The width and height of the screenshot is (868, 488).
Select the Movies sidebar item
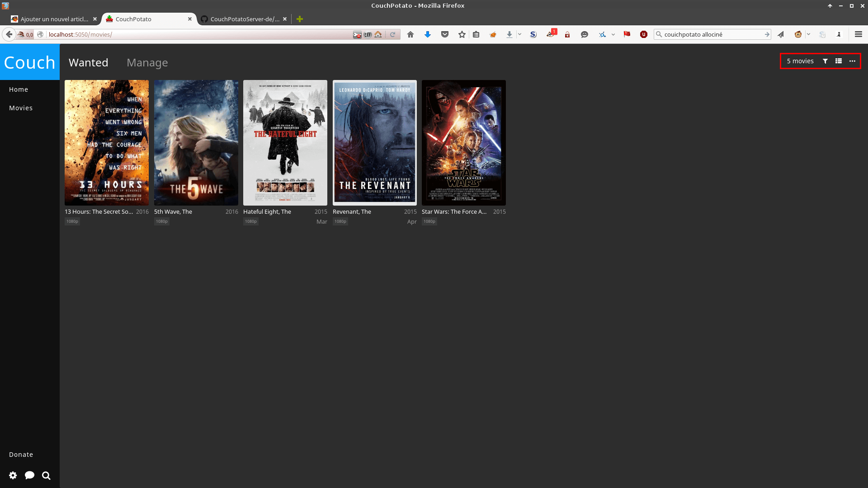[21, 108]
